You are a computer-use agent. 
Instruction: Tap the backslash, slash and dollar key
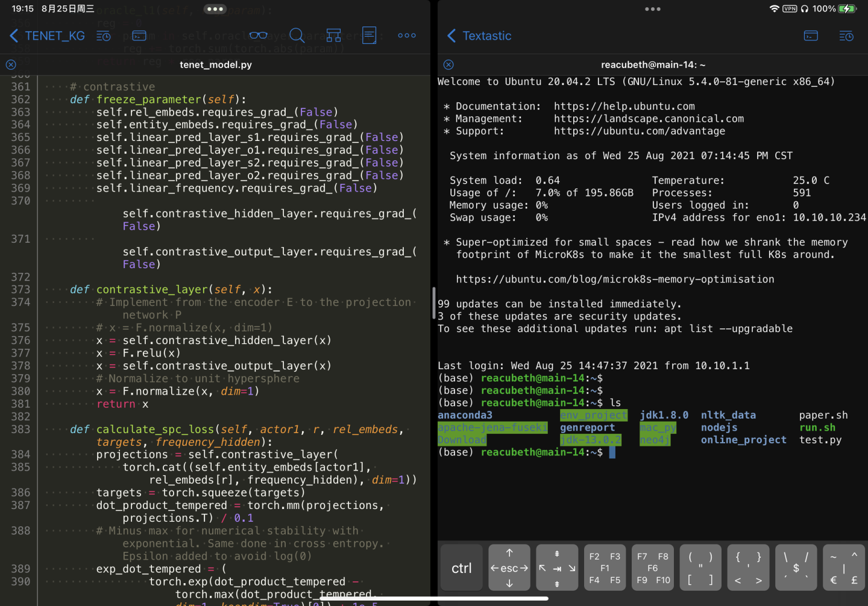tap(796, 567)
